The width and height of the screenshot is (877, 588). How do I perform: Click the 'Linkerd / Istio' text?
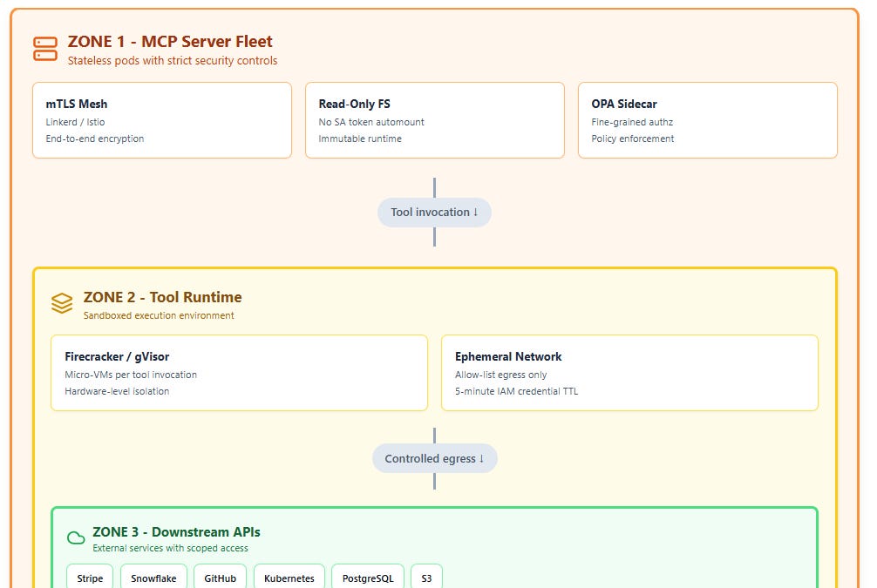[x=75, y=122]
